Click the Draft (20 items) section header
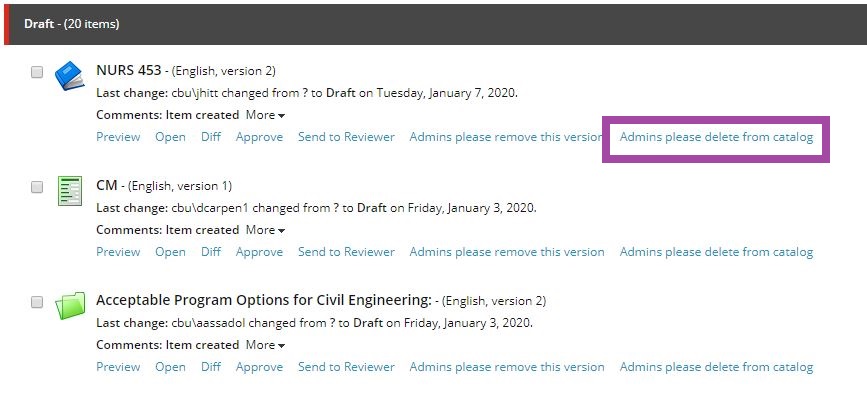 pyautogui.click(x=435, y=24)
